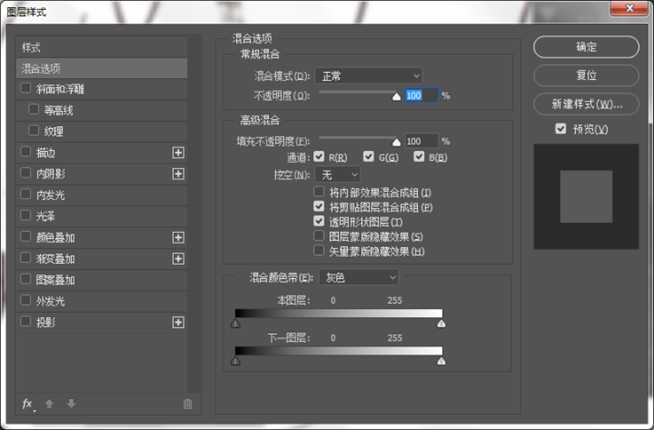This screenshot has width=654, height=430.
Task: Enable the 内发光 checkbox
Action: [26, 194]
